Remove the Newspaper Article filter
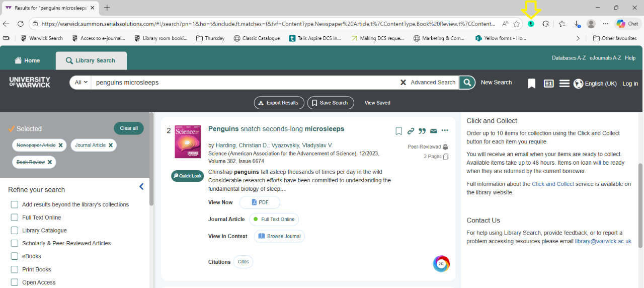 [60, 145]
